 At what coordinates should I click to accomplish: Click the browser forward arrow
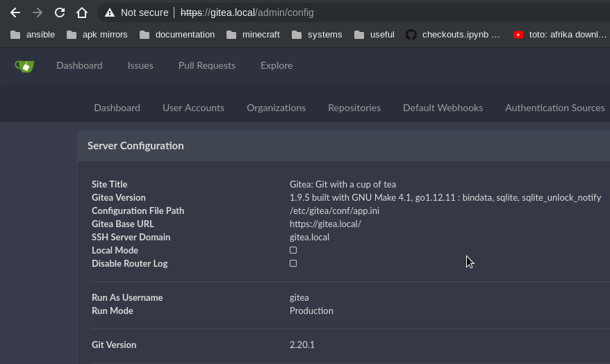[x=38, y=13]
